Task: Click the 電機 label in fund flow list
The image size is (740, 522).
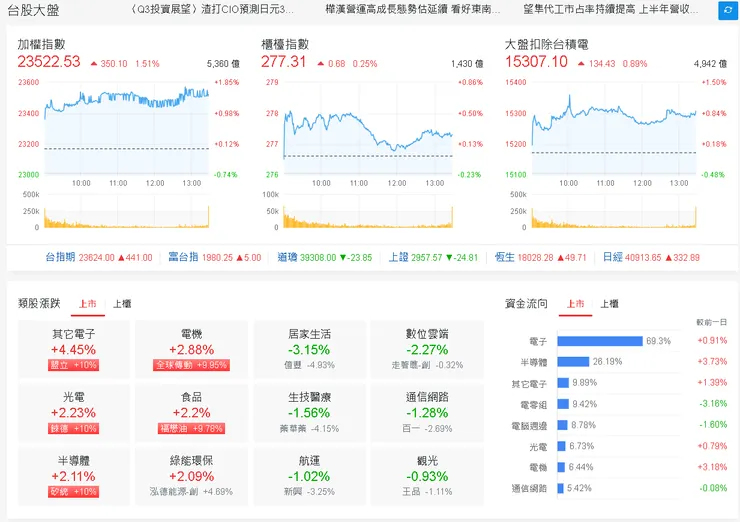Action: click(x=538, y=468)
